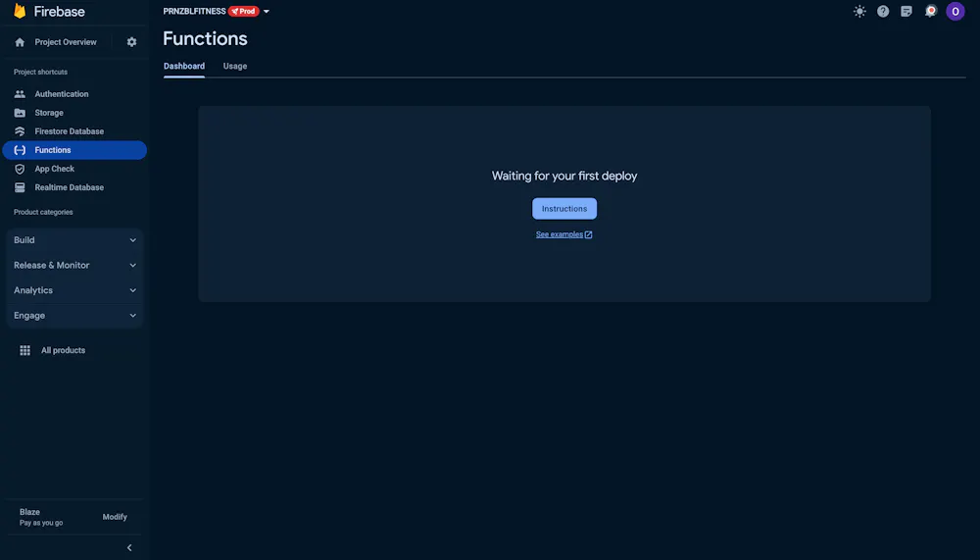Switch to the Dashboard tab
Viewport: 980px width, 560px height.
[184, 66]
